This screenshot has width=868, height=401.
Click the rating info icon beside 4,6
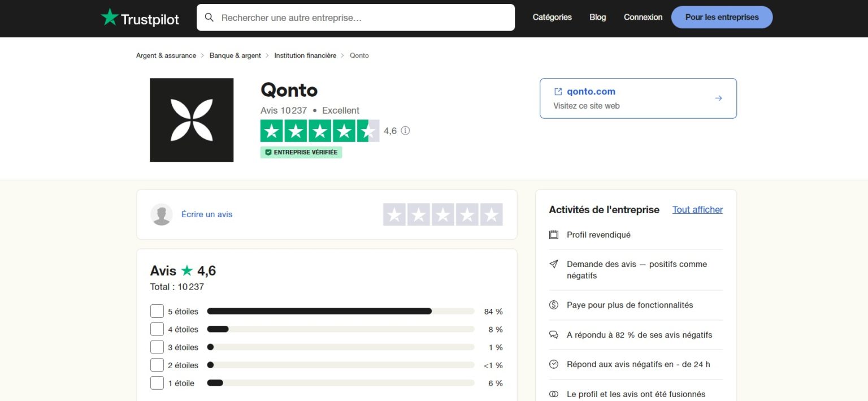click(x=405, y=131)
